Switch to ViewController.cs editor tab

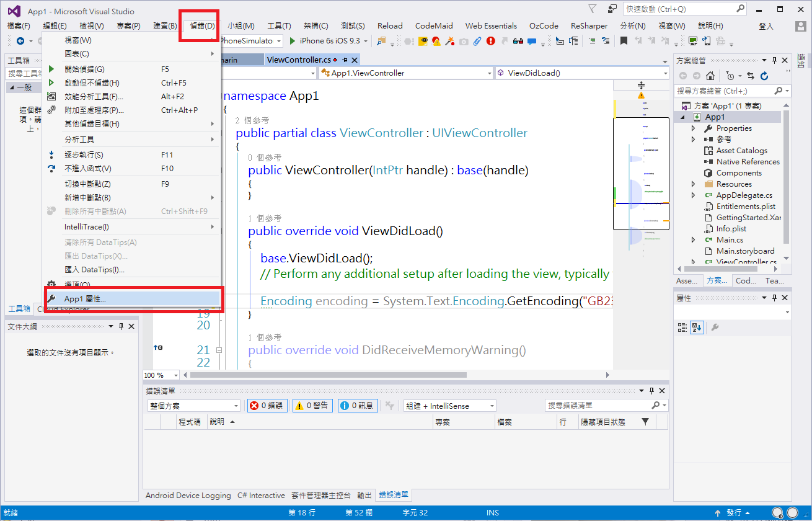click(299, 60)
